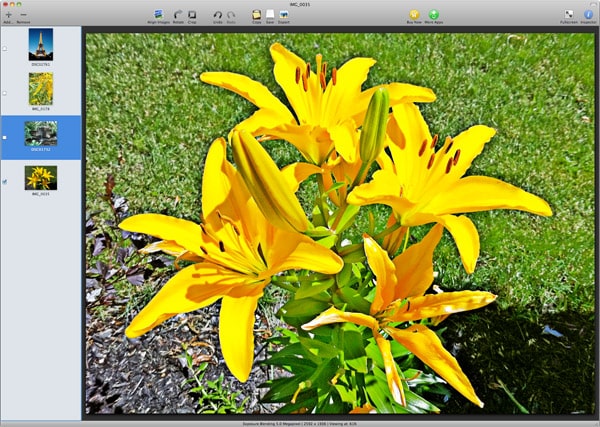Export the blended image
Screen dimensions: 600x427
click(284, 14)
